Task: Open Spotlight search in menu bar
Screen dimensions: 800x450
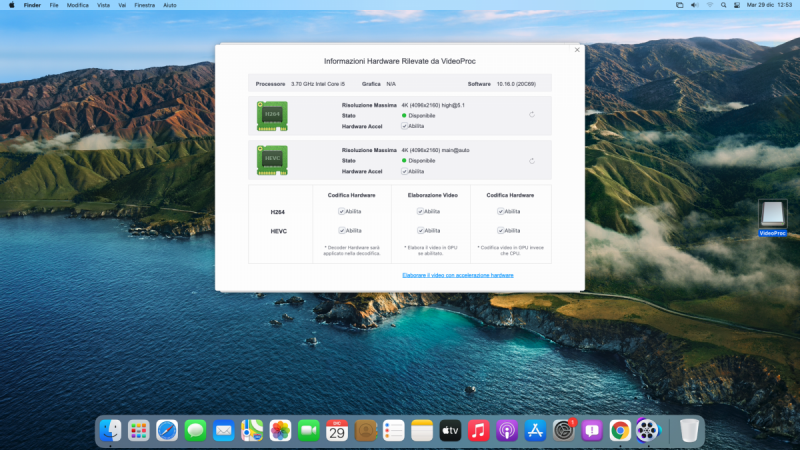Action: click(x=709, y=5)
